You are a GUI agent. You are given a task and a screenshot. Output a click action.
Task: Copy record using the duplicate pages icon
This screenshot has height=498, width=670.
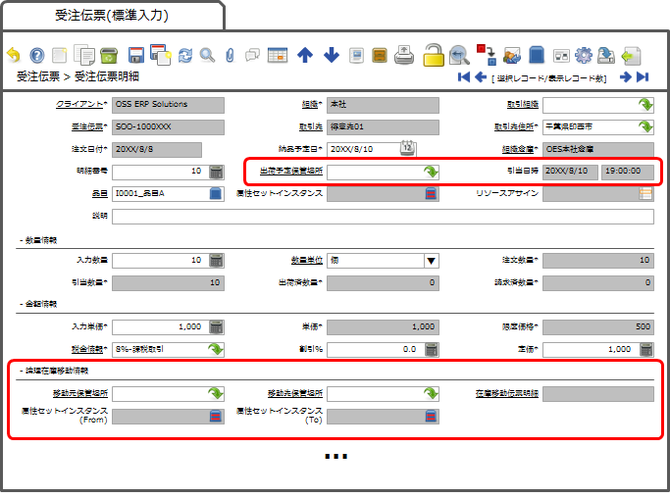click(x=84, y=55)
